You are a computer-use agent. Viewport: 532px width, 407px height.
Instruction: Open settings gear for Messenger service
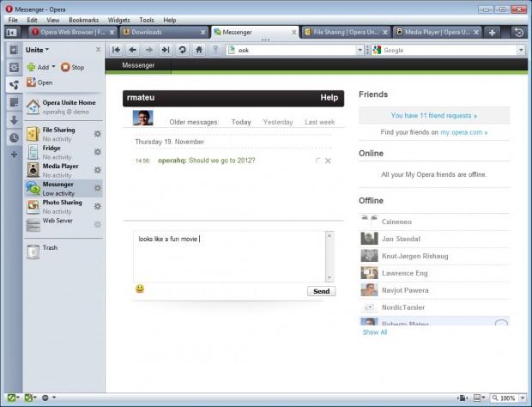point(97,188)
